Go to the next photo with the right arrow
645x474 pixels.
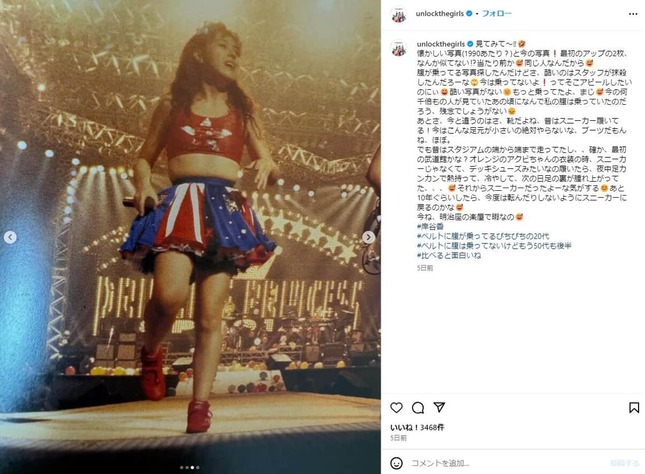(368, 237)
